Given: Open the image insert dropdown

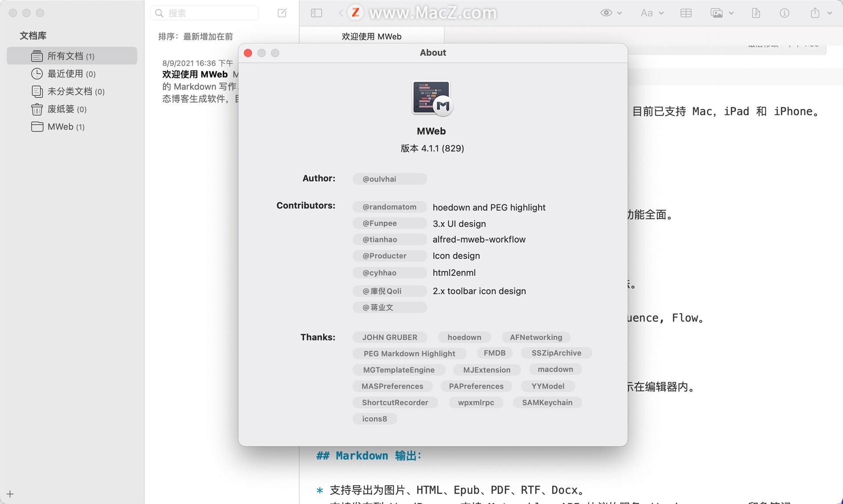Looking at the screenshot, I should (x=722, y=13).
